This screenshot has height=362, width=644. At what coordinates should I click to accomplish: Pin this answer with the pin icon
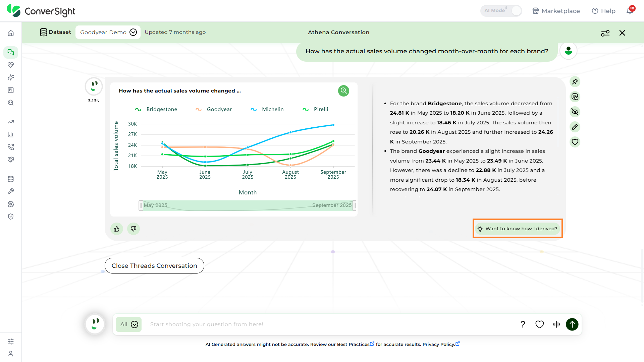[575, 82]
